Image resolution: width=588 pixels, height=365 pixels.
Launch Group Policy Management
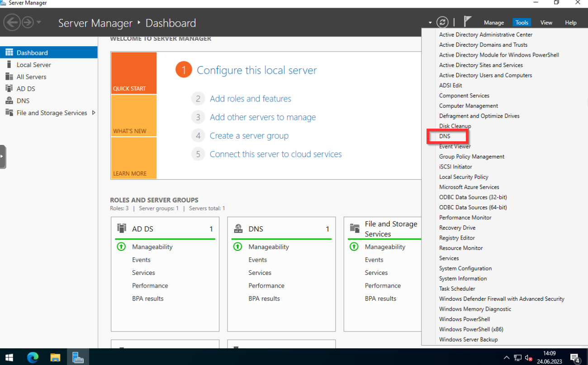pos(472,156)
